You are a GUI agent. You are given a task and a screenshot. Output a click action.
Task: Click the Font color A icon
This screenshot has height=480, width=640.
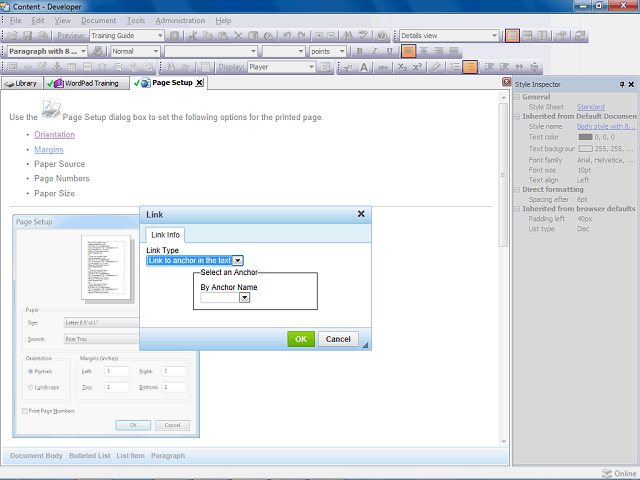point(364,67)
